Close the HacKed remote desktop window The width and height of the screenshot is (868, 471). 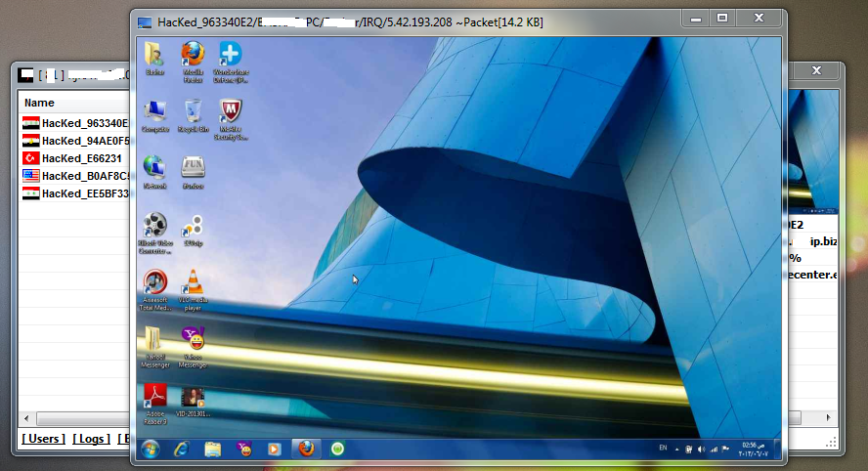click(x=759, y=19)
